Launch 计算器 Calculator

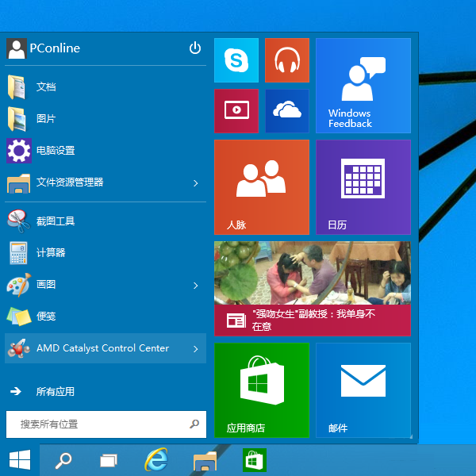click(x=106, y=252)
